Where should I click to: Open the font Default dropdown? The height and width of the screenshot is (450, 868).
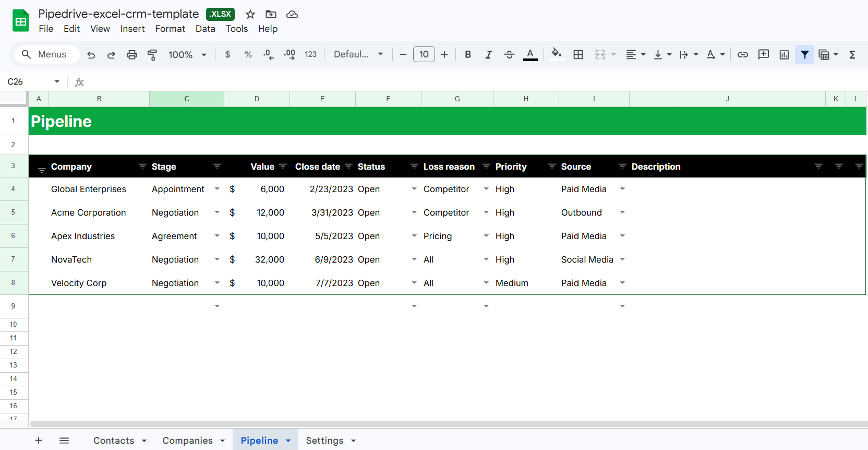359,54
